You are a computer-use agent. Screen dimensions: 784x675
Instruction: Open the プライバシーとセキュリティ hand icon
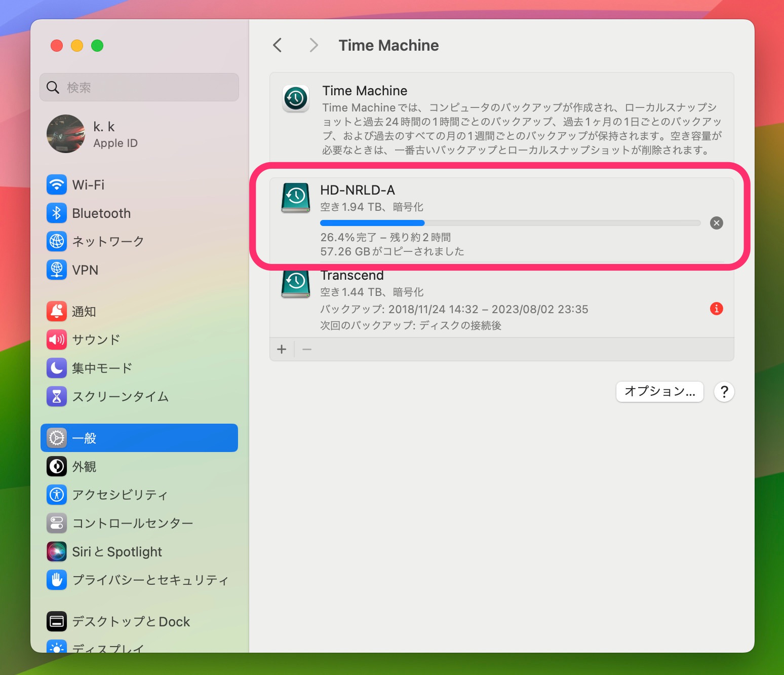57,580
